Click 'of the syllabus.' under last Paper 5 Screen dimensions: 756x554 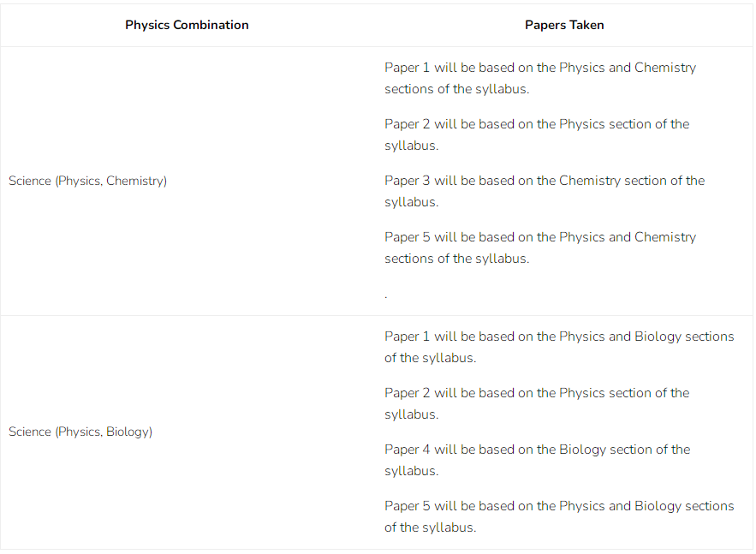coord(430,527)
